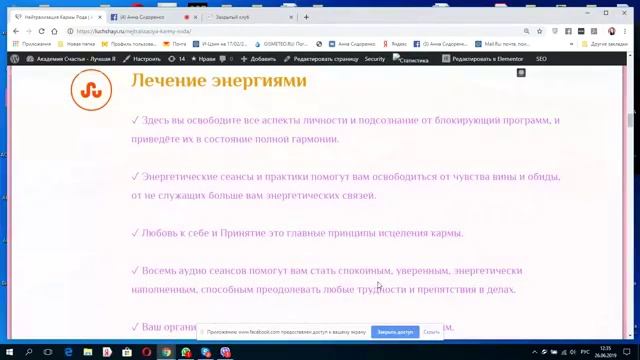Close the Нейтрализация Кармы Рода tab

tap(100, 17)
